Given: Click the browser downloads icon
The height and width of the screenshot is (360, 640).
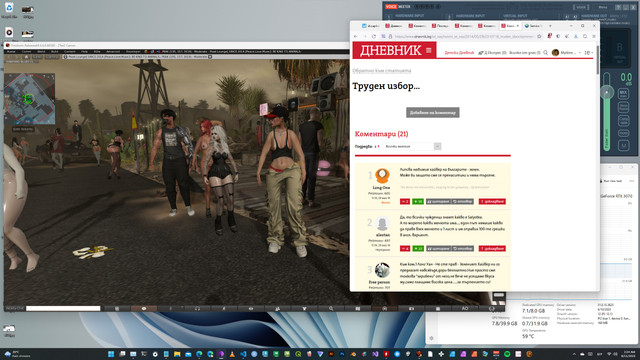Looking at the screenshot, I should pyautogui.click(x=576, y=36).
